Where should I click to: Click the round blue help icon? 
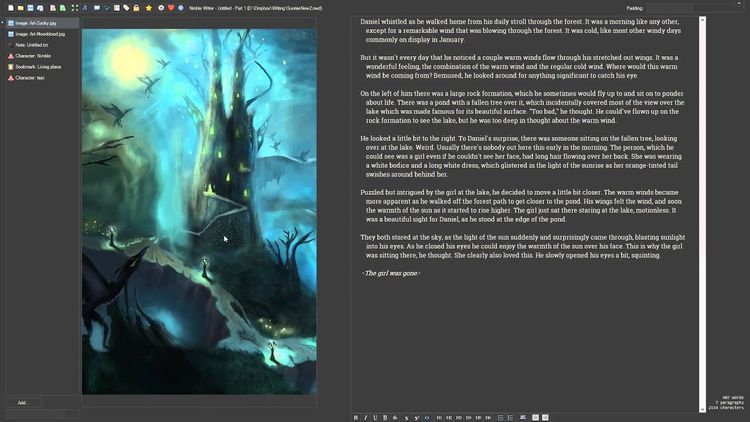coord(181,8)
